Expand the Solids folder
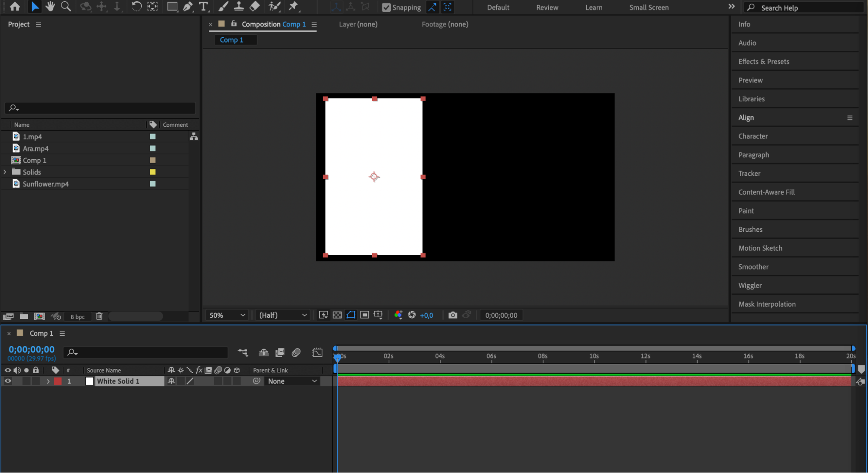868x473 pixels. [5, 172]
